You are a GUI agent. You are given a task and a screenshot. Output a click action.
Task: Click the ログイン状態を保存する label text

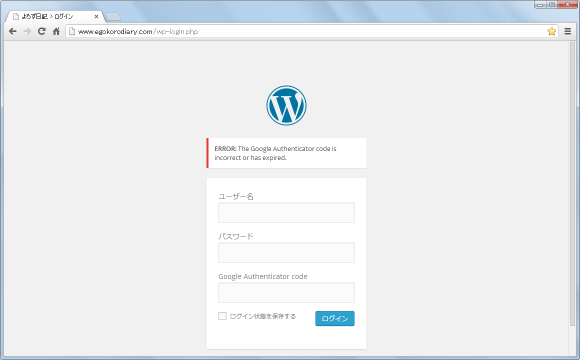[x=263, y=316]
